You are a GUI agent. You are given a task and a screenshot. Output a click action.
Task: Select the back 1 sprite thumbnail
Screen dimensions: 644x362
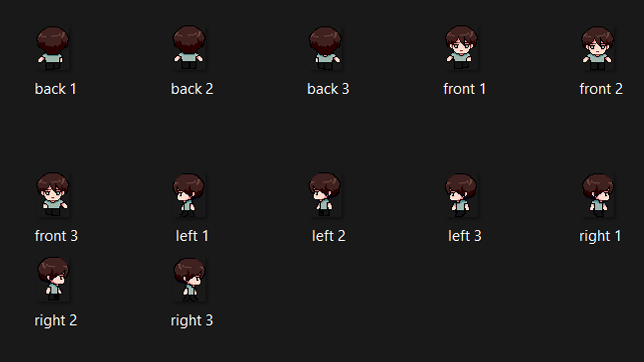(53, 48)
